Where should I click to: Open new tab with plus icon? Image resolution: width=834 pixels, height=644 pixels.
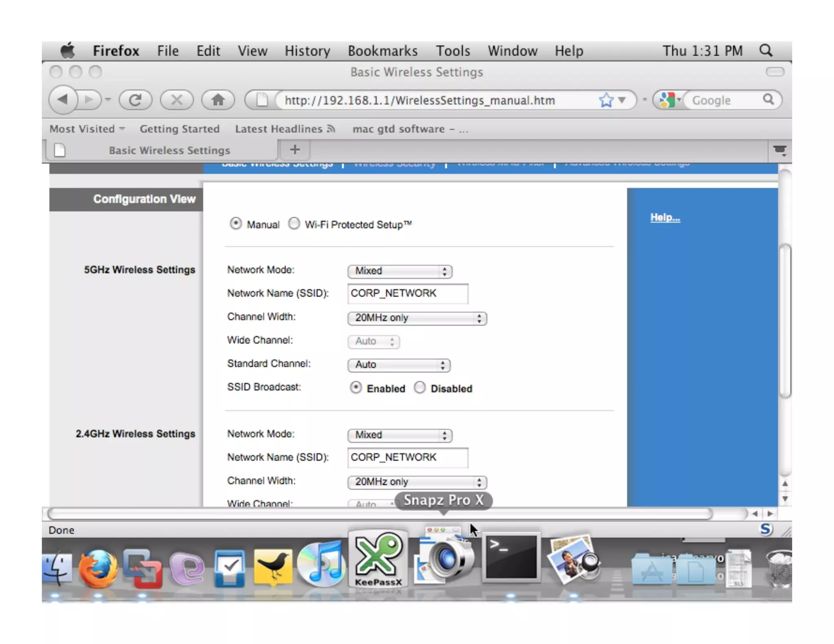tap(295, 150)
